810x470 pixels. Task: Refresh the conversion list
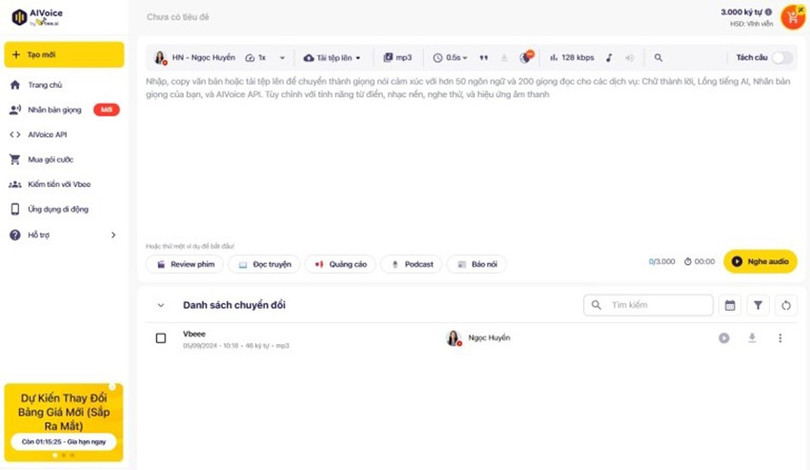tap(786, 305)
